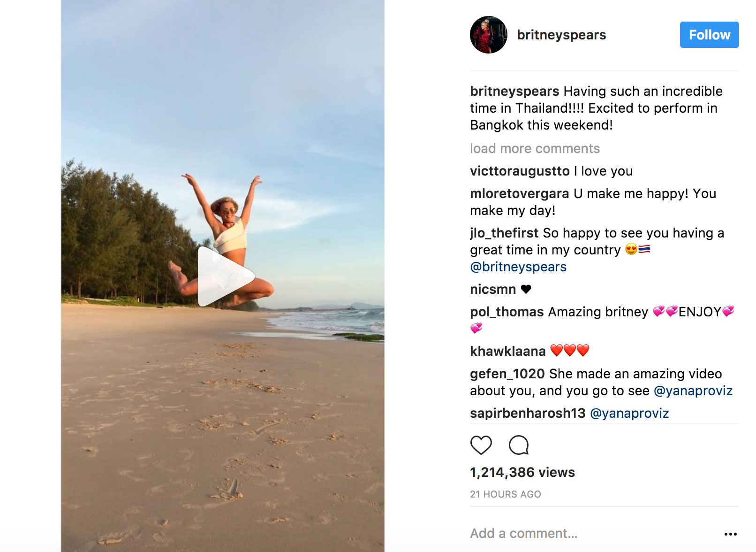The image size is (756, 552).
Task: Open britneyspears username in the header
Action: pos(561,35)
